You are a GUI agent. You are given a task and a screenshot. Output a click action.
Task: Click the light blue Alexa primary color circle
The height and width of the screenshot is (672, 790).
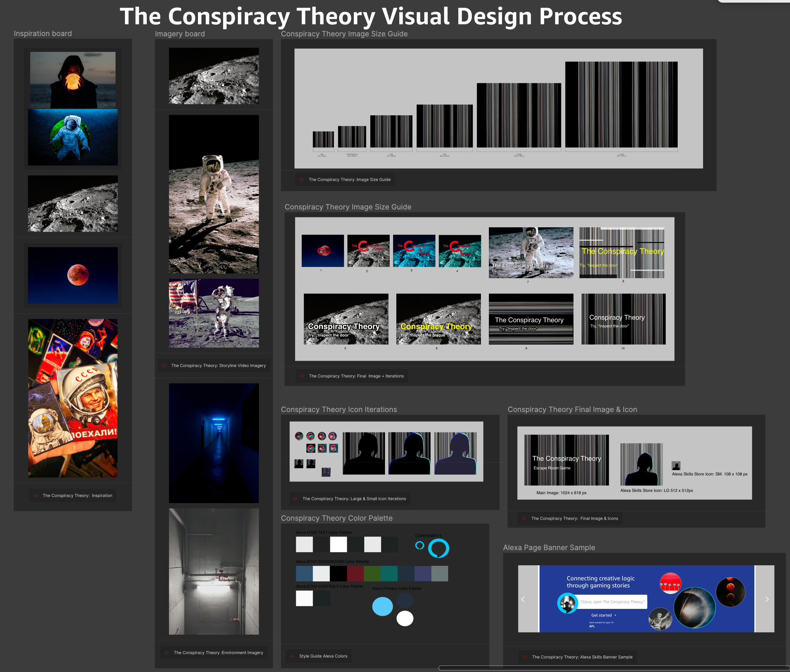[382, 606]
